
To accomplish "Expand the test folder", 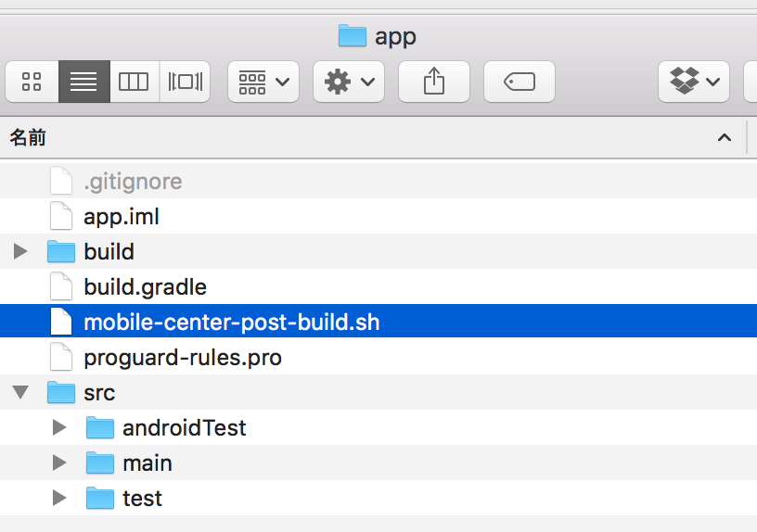I will point(59,498).
